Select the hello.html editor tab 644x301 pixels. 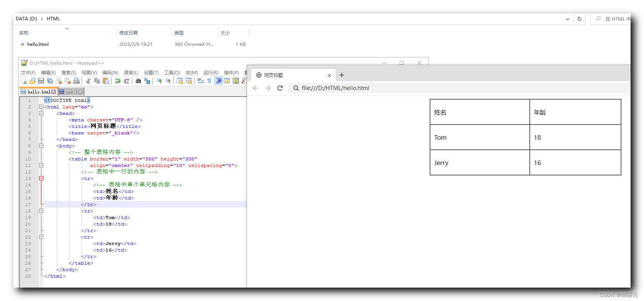[38, 92]
